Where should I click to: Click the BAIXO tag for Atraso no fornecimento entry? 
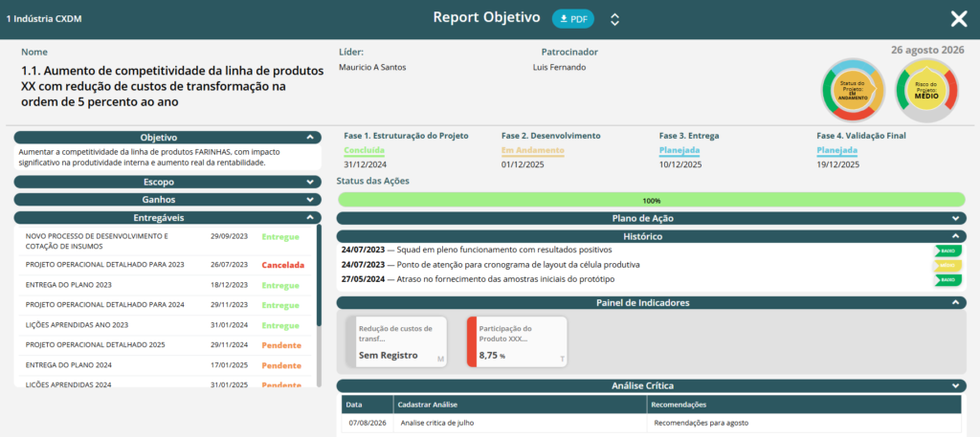point(947,279)
